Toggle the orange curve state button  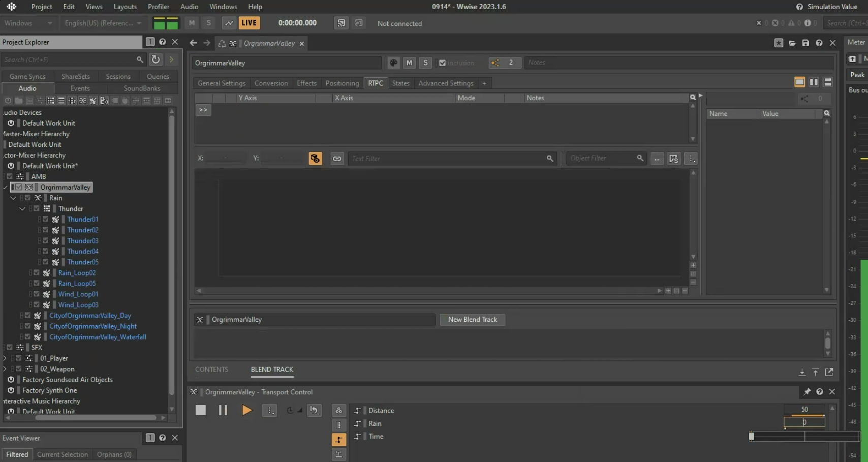click(315, 159)
